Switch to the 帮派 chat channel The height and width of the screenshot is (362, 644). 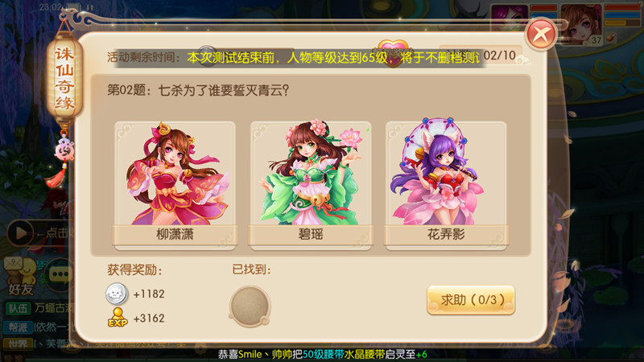(x=18, y=327)
